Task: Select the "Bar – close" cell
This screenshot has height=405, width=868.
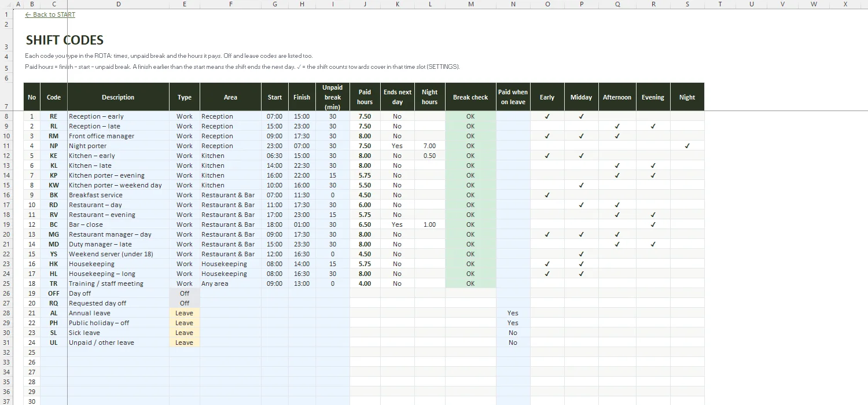Action: (118, 224)
